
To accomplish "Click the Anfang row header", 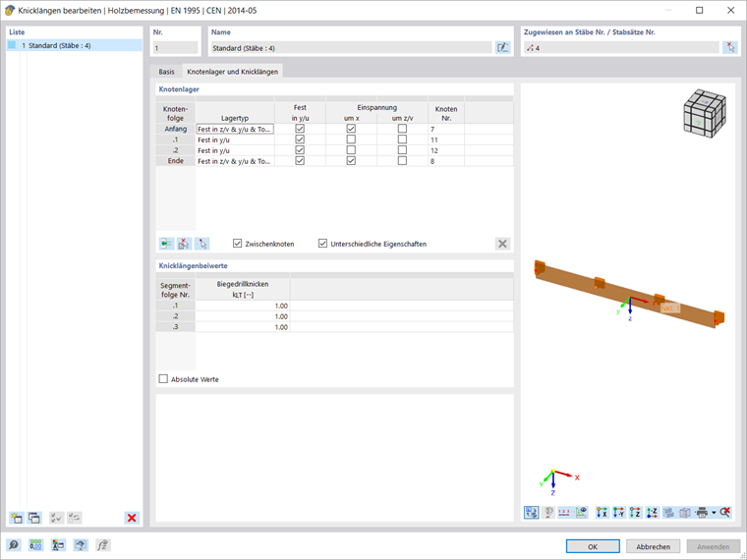I will (175, 129).
